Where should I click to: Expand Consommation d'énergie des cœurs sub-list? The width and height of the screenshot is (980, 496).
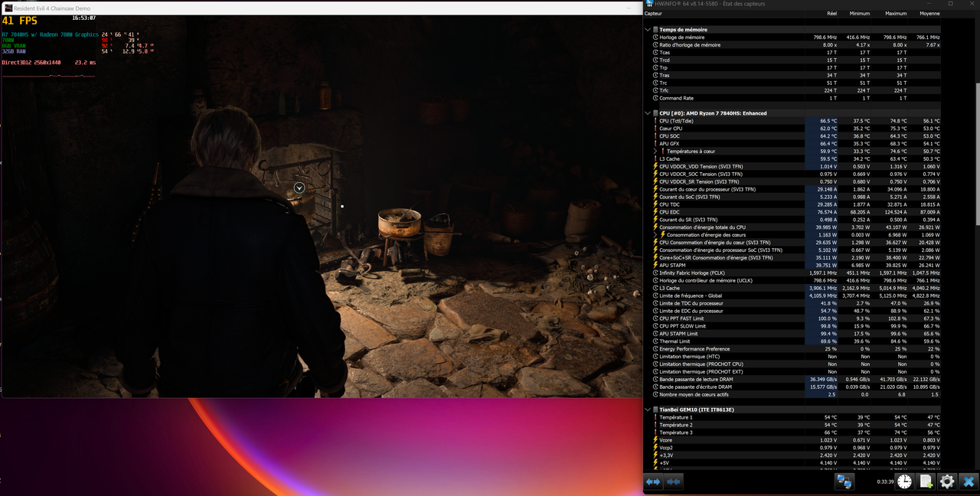[655, 235]
